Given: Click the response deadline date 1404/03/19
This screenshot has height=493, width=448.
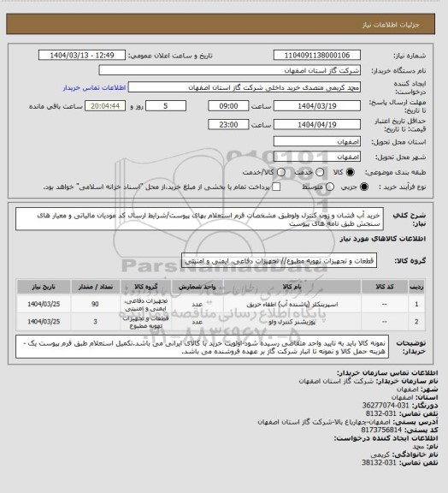Looking at the screenshot, I should (317, 106).
